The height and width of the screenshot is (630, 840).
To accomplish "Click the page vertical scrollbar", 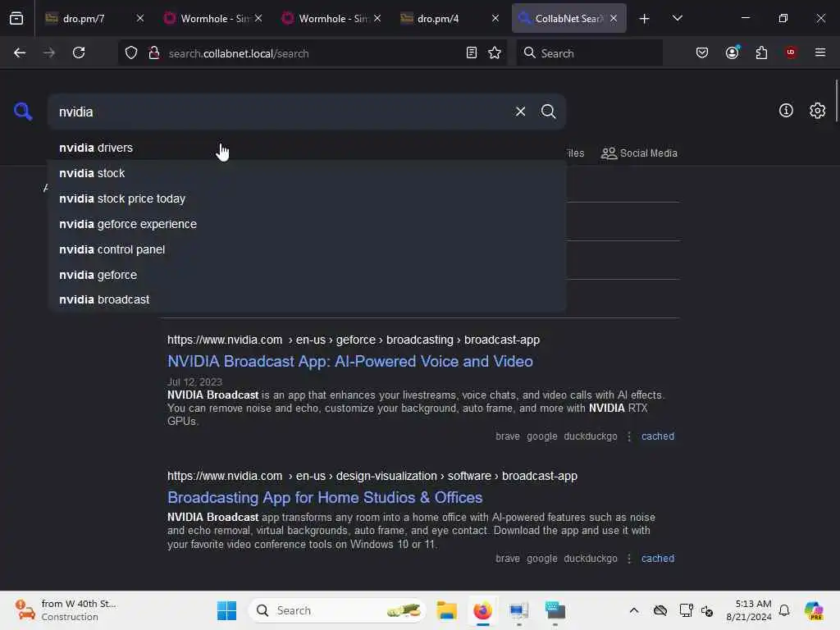I will point(836,101).
